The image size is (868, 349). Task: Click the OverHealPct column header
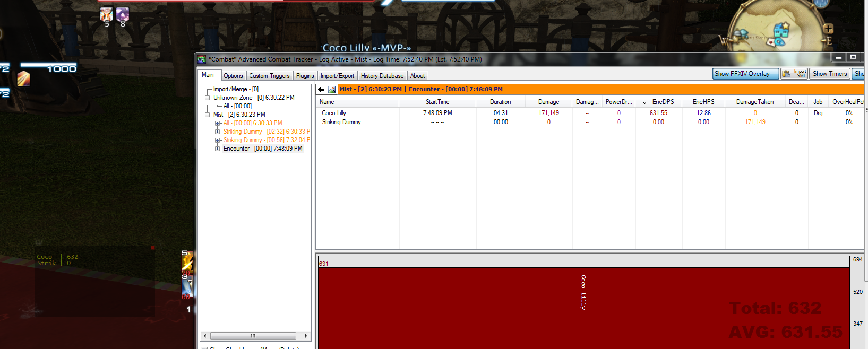[848, 102]
